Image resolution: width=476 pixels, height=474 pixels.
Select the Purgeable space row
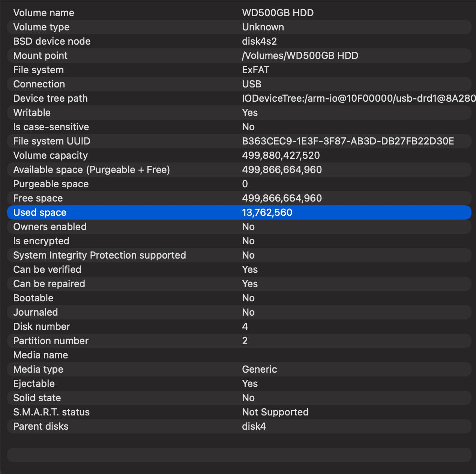[239, 184]
